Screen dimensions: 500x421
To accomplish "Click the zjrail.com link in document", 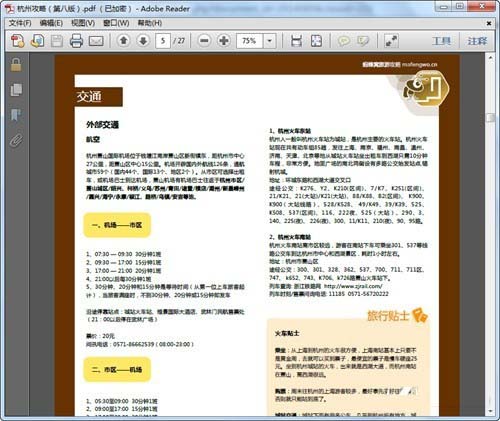I will [353, 286].
